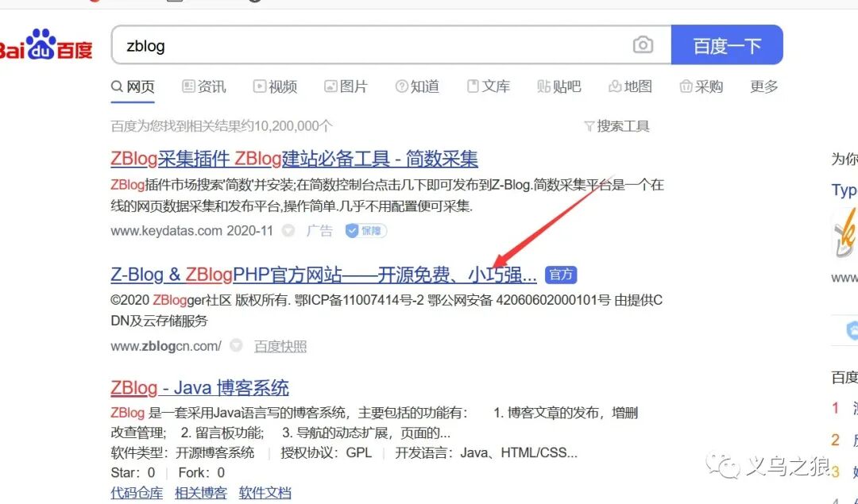The height and width of the screenshot is (504, 858).
Task: Click the 采购 procurement icon
Action: 686,87
